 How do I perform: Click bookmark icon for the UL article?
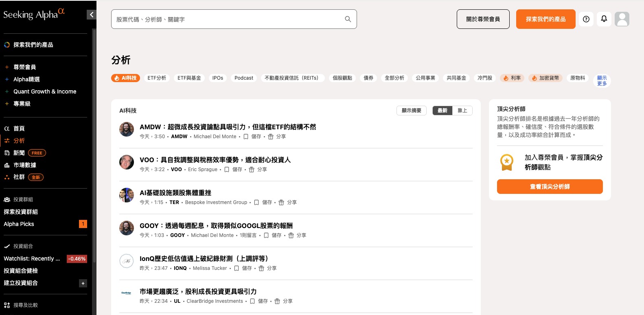pos(252,301)
